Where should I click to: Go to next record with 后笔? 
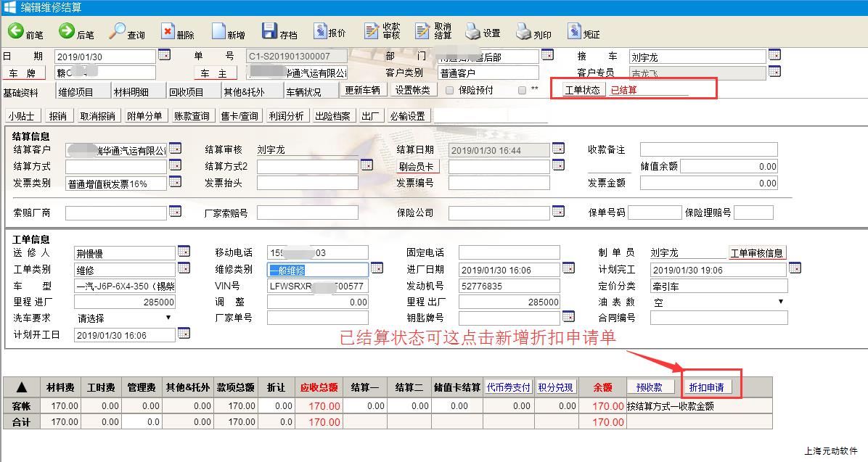coord(67,31)
